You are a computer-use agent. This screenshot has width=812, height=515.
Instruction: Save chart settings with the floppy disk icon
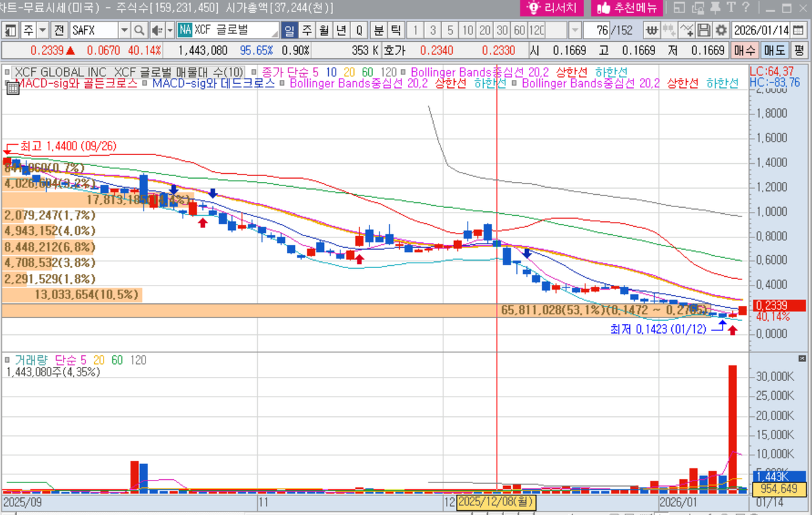tap(704, 30)
